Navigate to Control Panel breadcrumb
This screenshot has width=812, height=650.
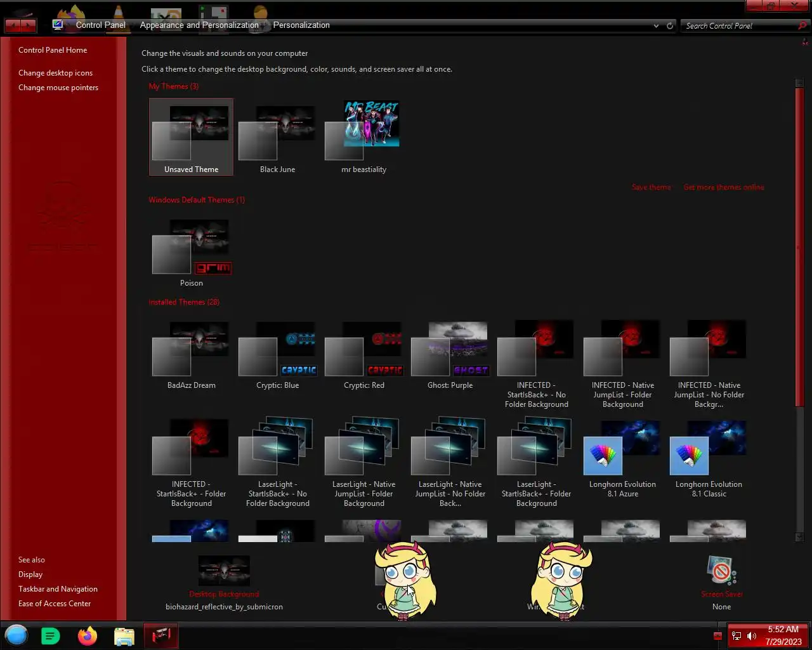pyautogui.click(x=100, y=25)
